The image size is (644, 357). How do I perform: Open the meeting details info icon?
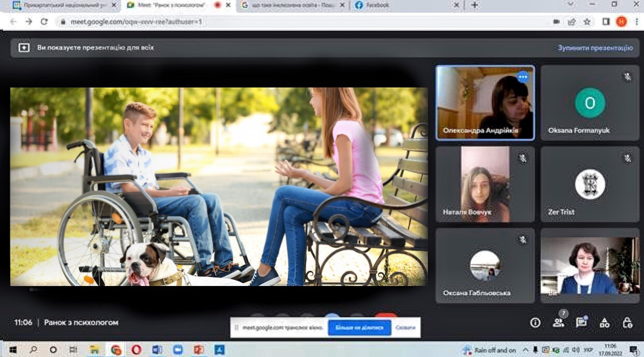coord(535,323)
